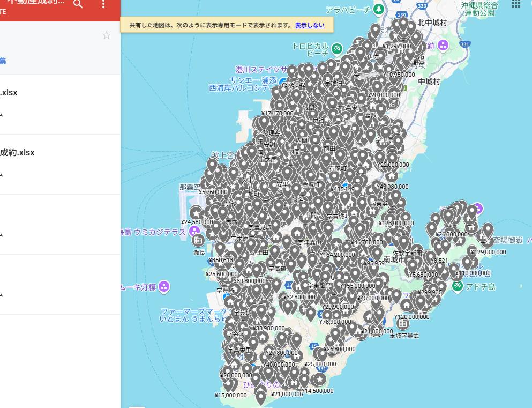Click the building icon above 瀬長
The height and width of the screenshot is (408, 532).
[x=198, y=240]
